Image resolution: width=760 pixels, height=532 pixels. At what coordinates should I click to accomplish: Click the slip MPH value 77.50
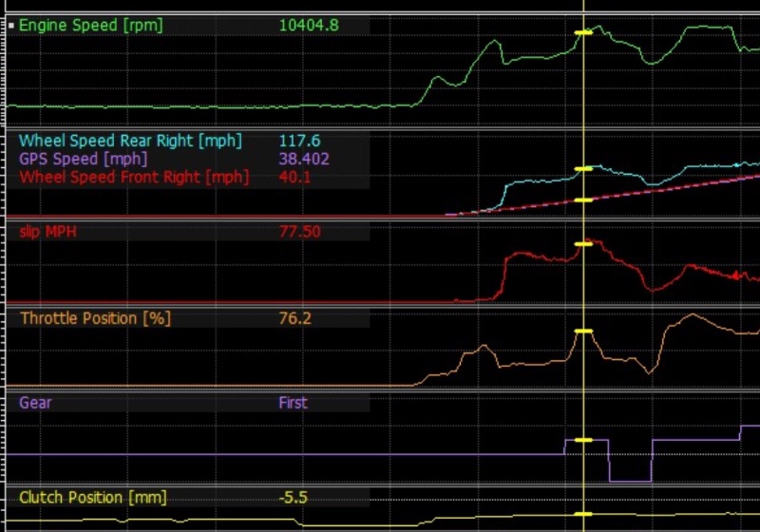tap(299, 232)
